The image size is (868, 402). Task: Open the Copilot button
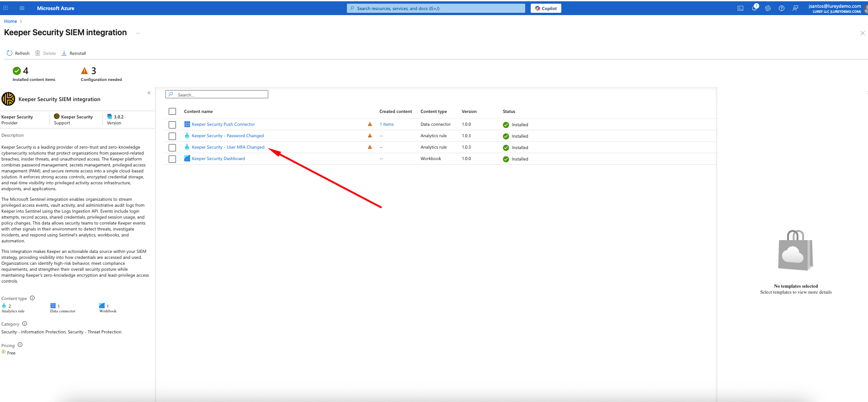(x=546, y=8)
